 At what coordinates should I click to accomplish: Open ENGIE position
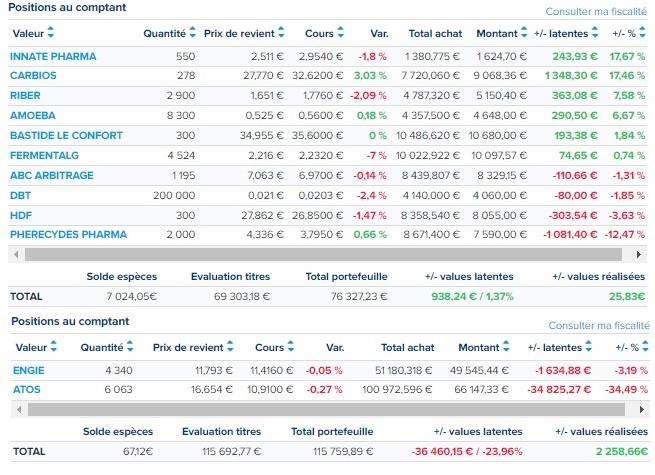[x=28, y=371]
